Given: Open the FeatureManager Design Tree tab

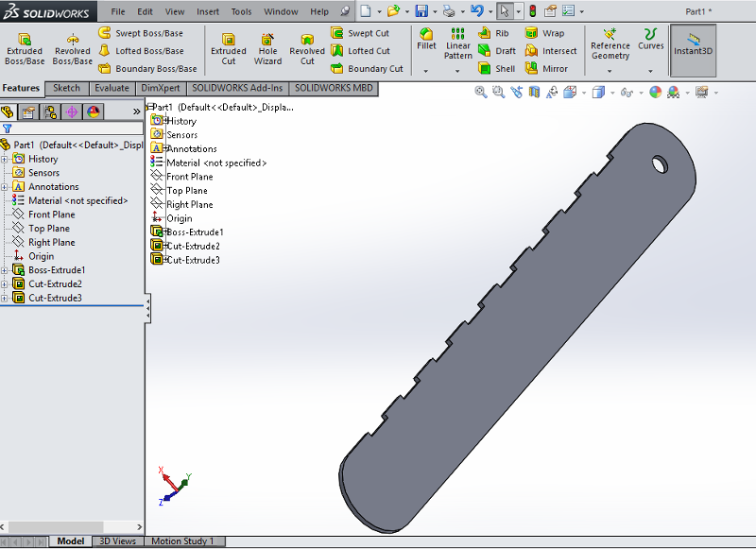Looking at the screenshot, I should (x=8, y=112).
